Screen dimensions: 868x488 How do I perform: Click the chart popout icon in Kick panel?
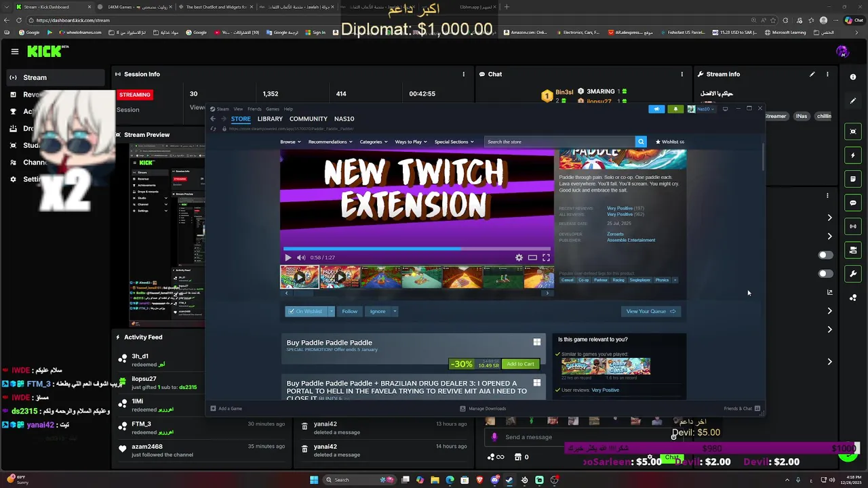tap(830, 292)
